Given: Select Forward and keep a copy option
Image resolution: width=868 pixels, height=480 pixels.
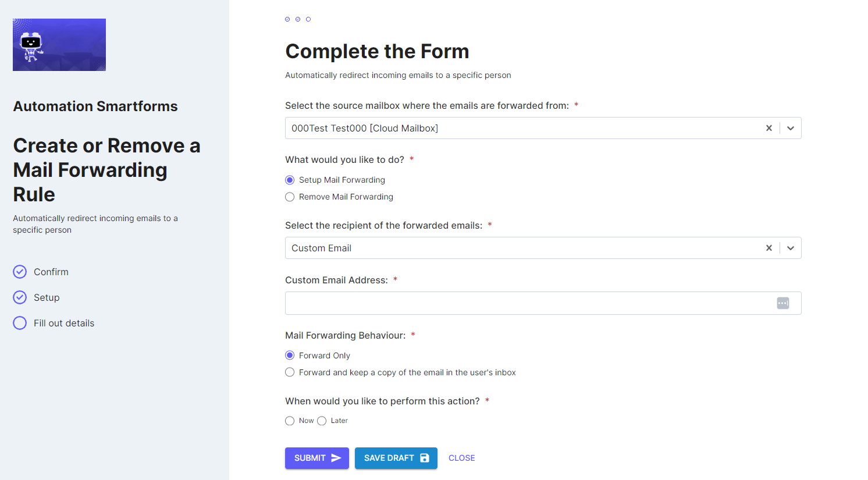Looking at the screenshot, I should (290, 372).
